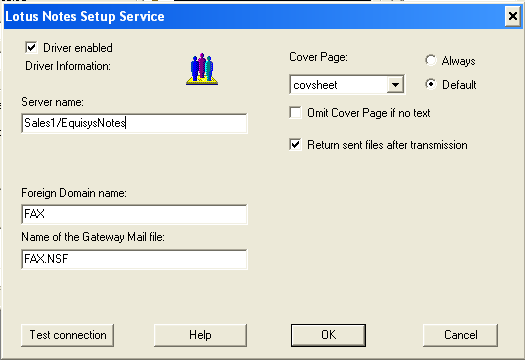Open the covsheet Cover Page dropdown arrow
This screenshot has width=525, height=360.
[395, 84]
